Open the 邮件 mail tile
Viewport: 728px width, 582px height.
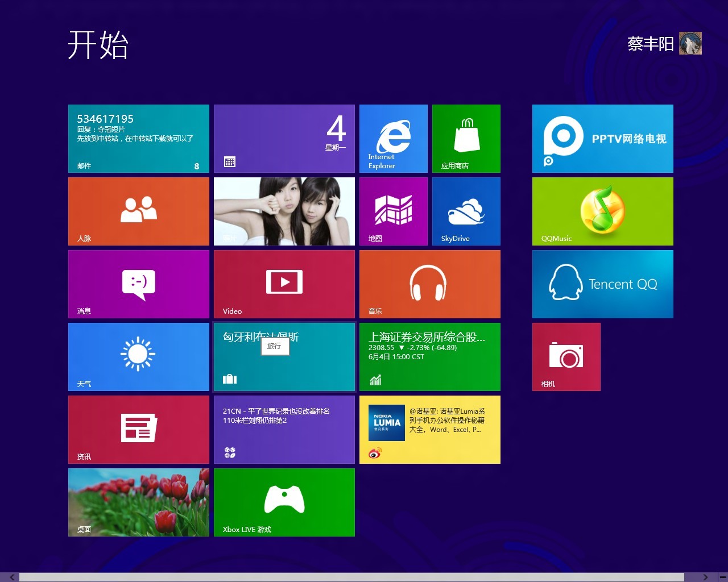tap(139, 139)
